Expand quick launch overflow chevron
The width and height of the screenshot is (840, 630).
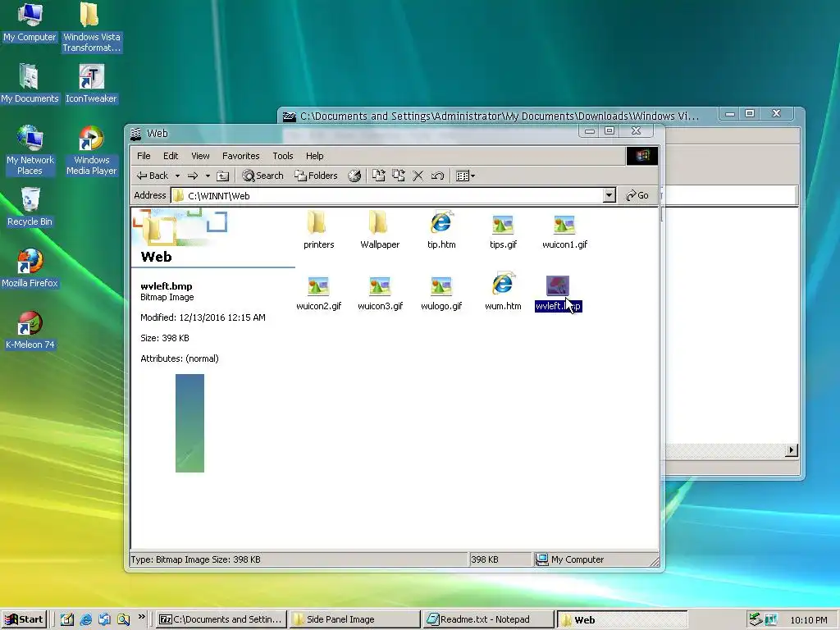(141, 617)
